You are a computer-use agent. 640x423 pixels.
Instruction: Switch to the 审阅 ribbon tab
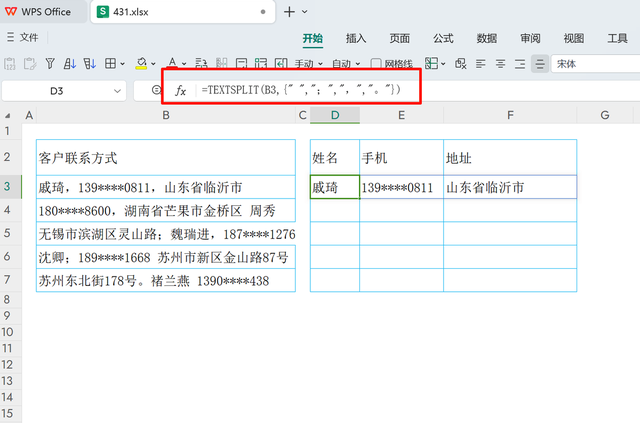[530, 38]
